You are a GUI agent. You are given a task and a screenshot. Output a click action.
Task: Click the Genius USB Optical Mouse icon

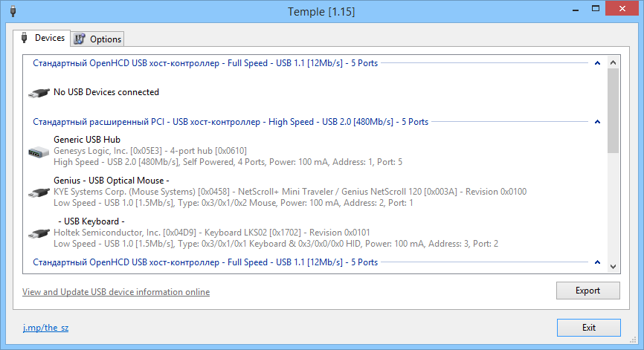pyautogui.click(x=38, y=192)
